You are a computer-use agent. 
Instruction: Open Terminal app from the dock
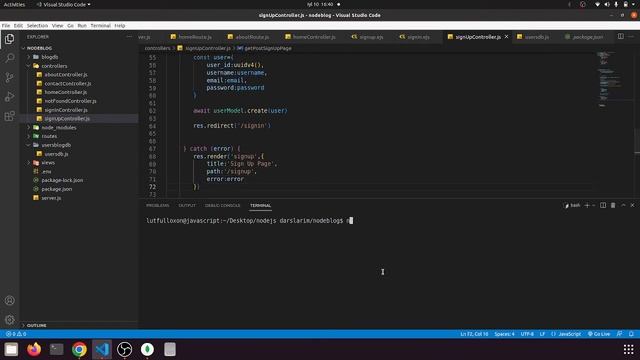57,349
